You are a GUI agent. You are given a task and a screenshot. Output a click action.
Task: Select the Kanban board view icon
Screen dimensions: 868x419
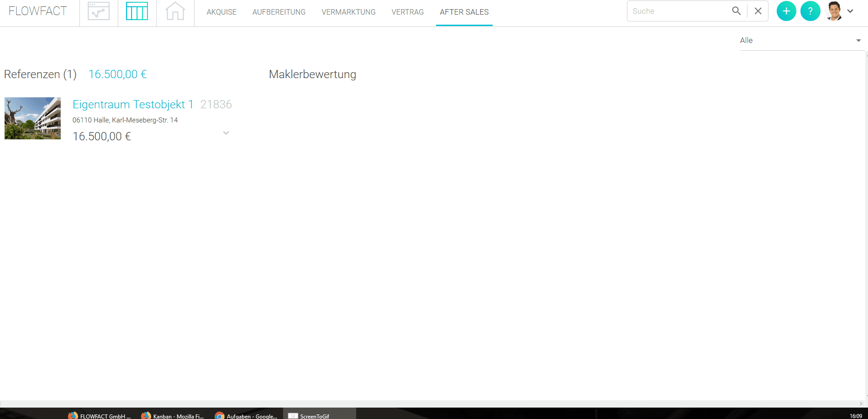[x=137, y=11]
